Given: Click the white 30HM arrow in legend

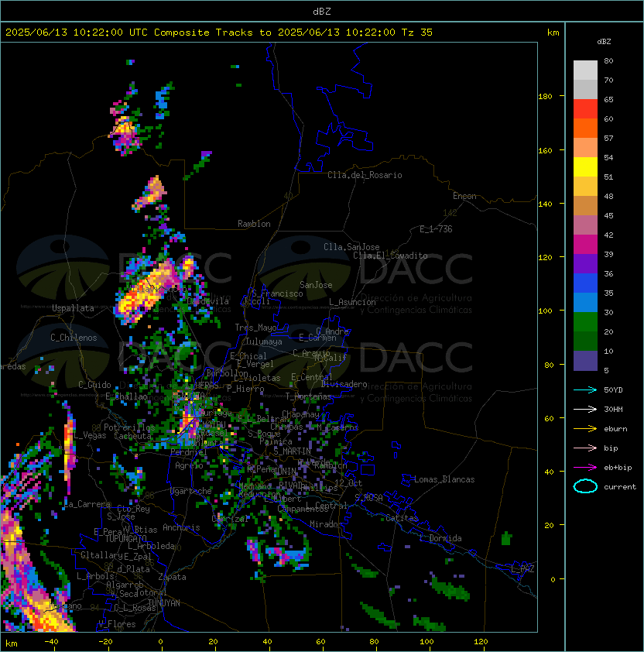Looking at the screenshot, I should (x=585, y=409).
